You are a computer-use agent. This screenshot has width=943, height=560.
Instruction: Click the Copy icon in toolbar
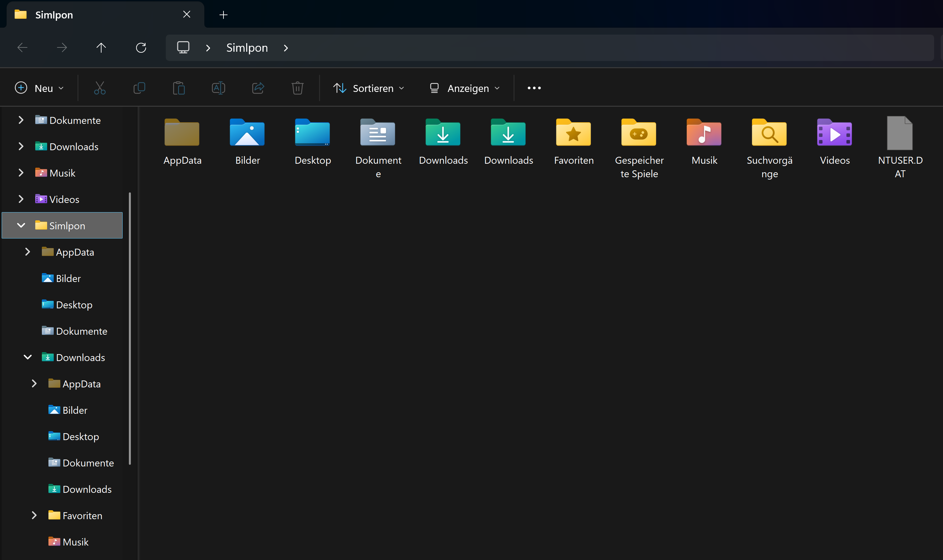(x=139, y=88)
